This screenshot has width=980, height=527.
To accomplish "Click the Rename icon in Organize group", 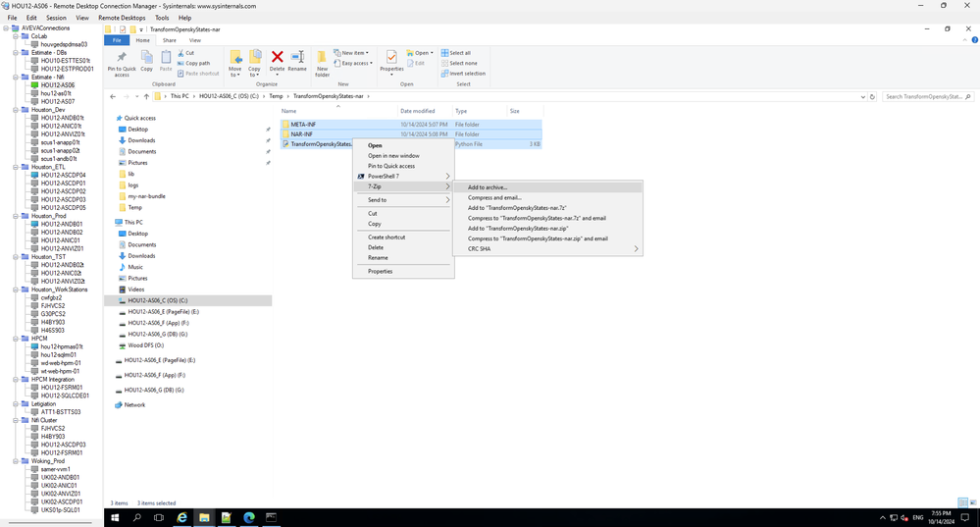I will click(297, 61).
